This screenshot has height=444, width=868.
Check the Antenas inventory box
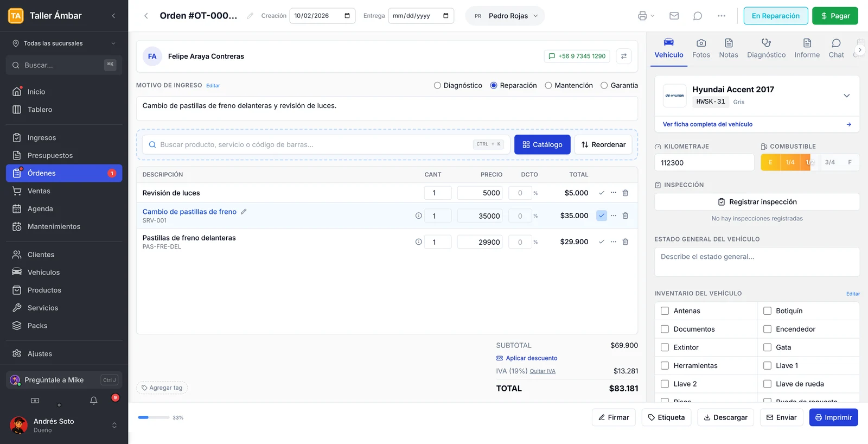665,311
